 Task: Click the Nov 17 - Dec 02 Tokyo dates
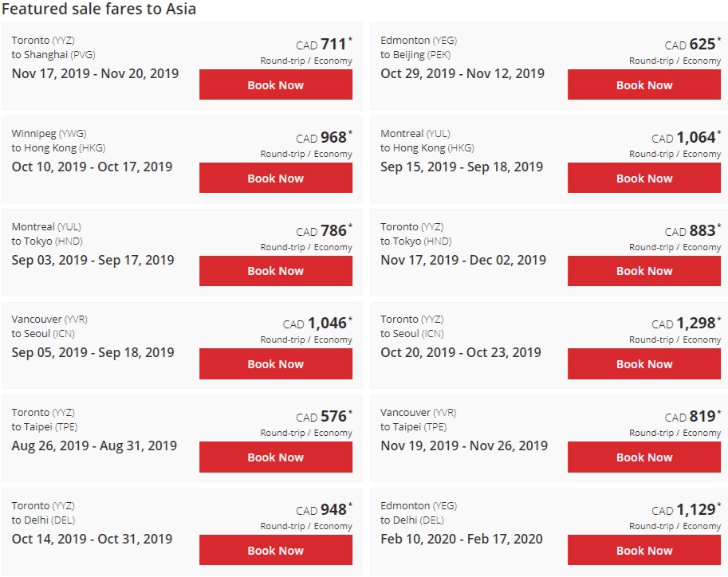coord(463,260)
